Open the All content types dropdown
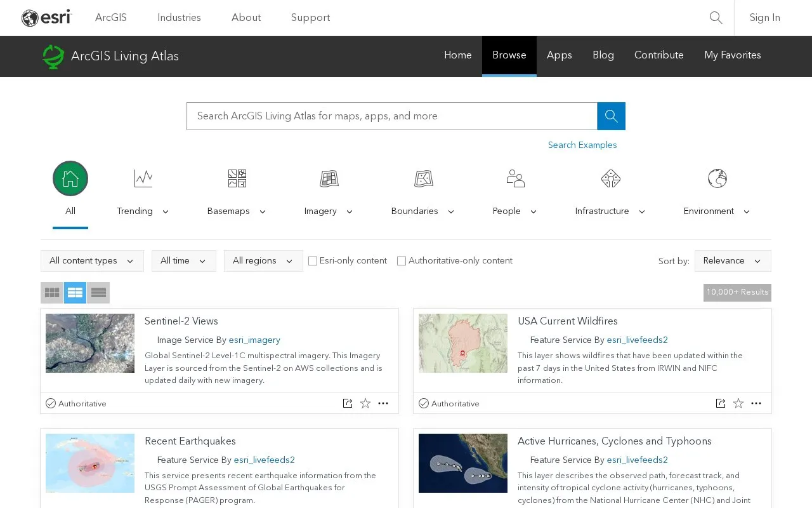Image resolution: width=812 pixels, height=508 pixels. click(x=92, y=261)
